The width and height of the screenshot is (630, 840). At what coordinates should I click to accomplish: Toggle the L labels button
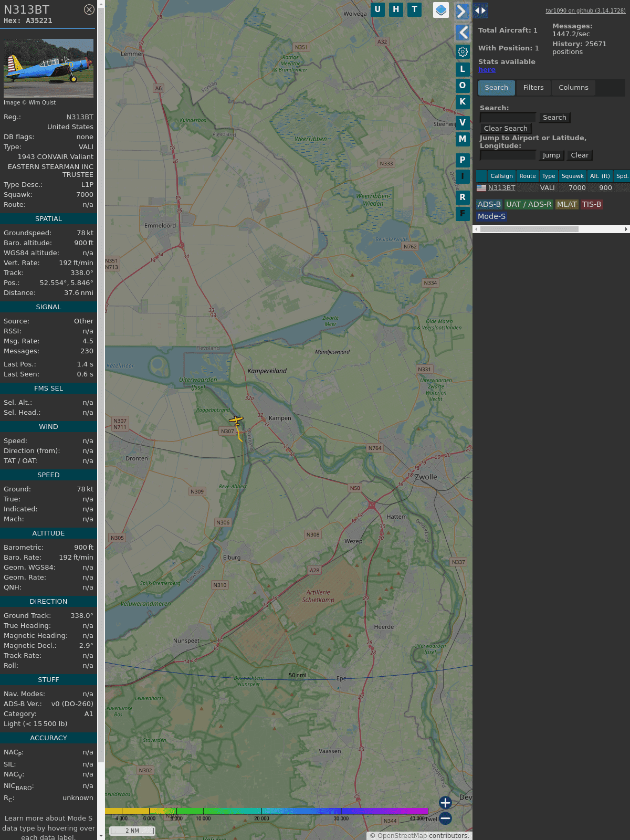point(463,69)
